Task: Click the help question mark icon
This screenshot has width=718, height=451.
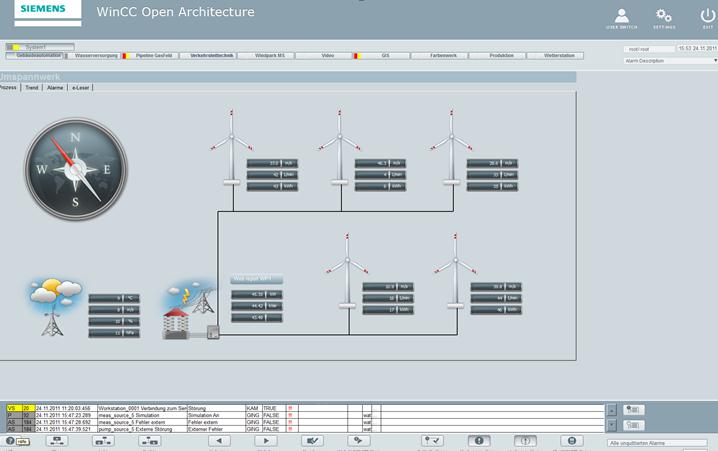Action: [x=10, y=441]
